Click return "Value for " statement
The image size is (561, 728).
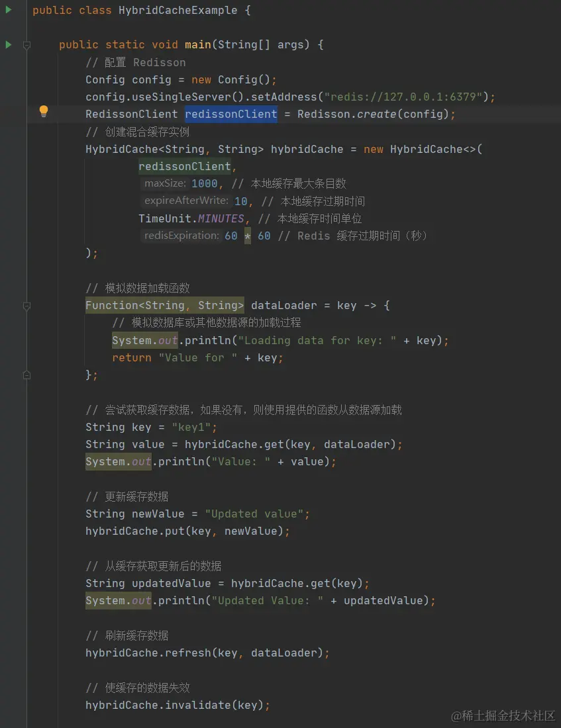(198, 358)
